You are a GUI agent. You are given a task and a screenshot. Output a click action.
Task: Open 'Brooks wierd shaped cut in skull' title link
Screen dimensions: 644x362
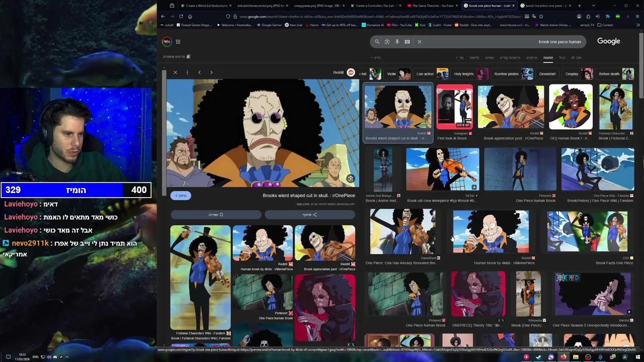click(x=309, y=196)
